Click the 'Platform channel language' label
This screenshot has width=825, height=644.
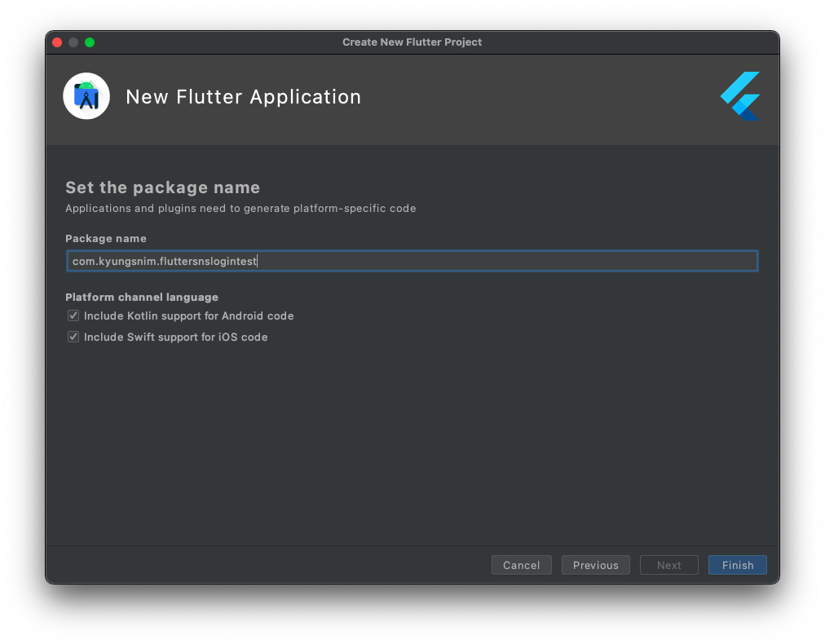click(142, 298)
